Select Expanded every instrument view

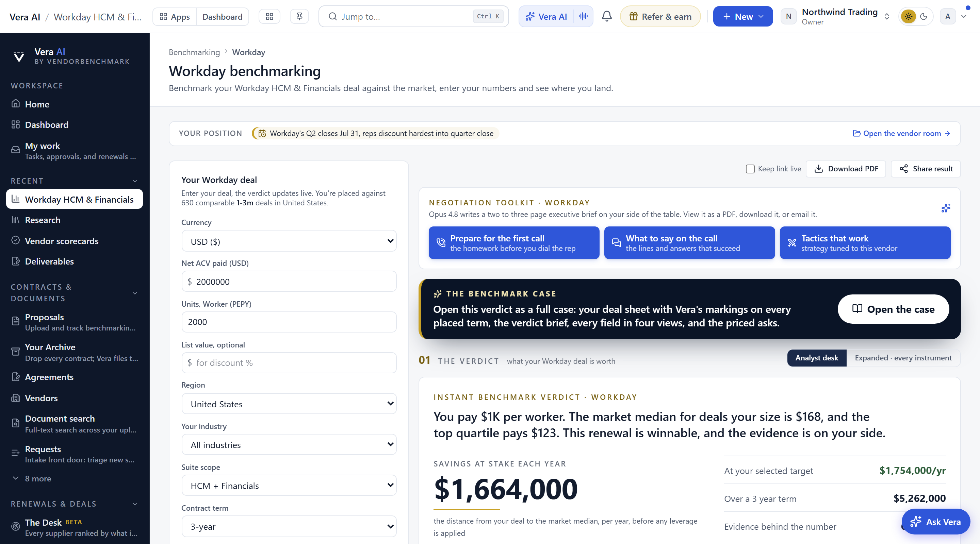click(903, 358)
